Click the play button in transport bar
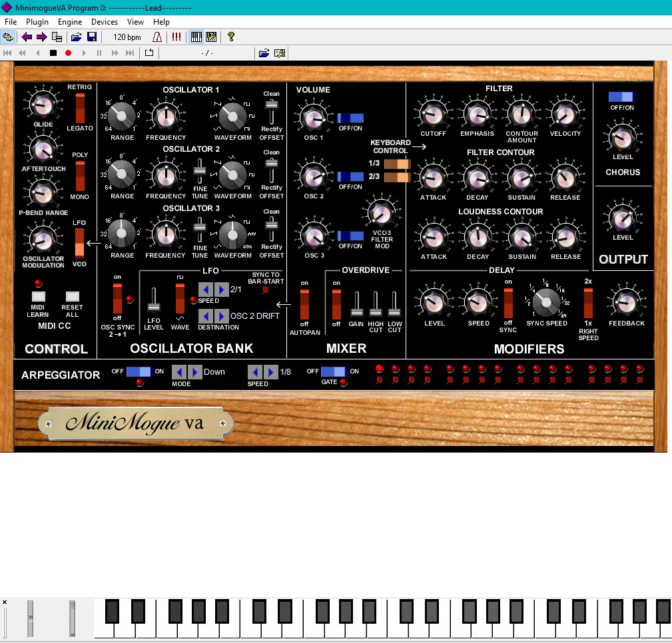The width and height of the screenshot is (672, 643). 83,53
